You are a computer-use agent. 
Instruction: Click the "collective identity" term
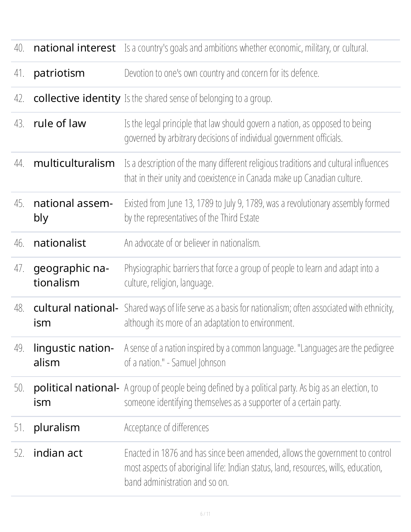77,98
